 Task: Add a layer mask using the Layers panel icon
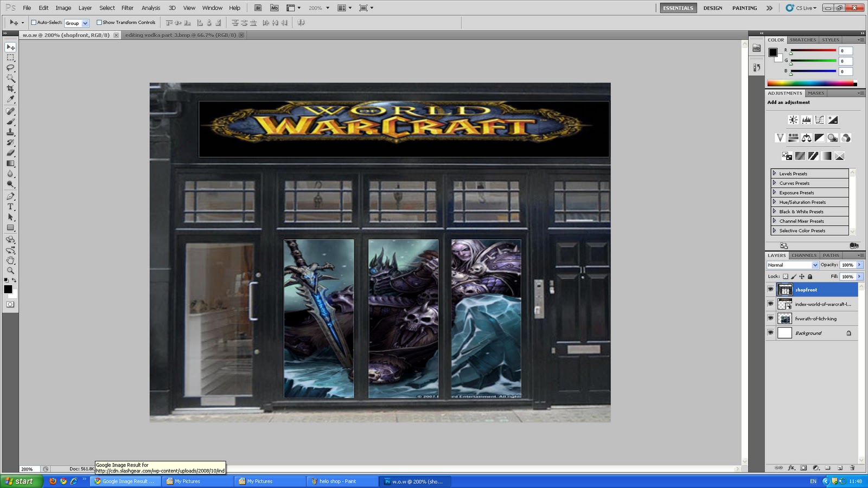803,468
